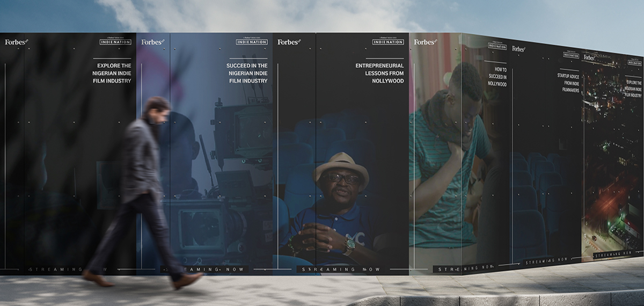Image resolution: width=644 pixels, height=306 pixels.
Task: Click the Indie Nation badge above How to Succeed
Action: click(497, 47)
